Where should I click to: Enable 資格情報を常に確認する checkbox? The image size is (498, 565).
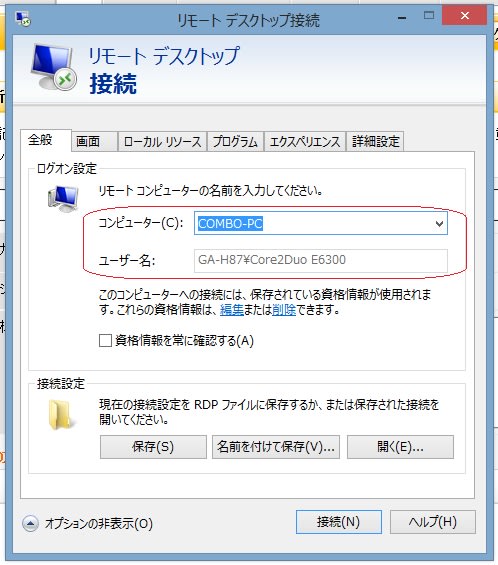[x=105, y=340]
